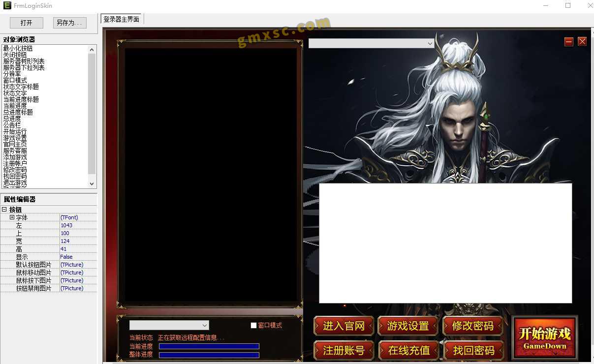This screenshot has width=594, height=364.
Task: Select 服务器树形列表 in the object browser
Action: (24, 61)
